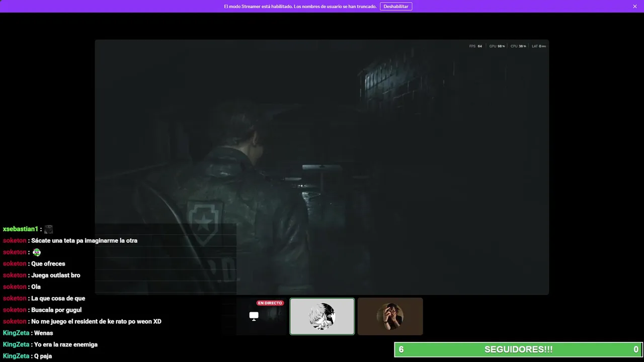This screenshot has width=644, height=362.
Task: Click the FPS 64 readout in the stream overlay
Action: 475,46
